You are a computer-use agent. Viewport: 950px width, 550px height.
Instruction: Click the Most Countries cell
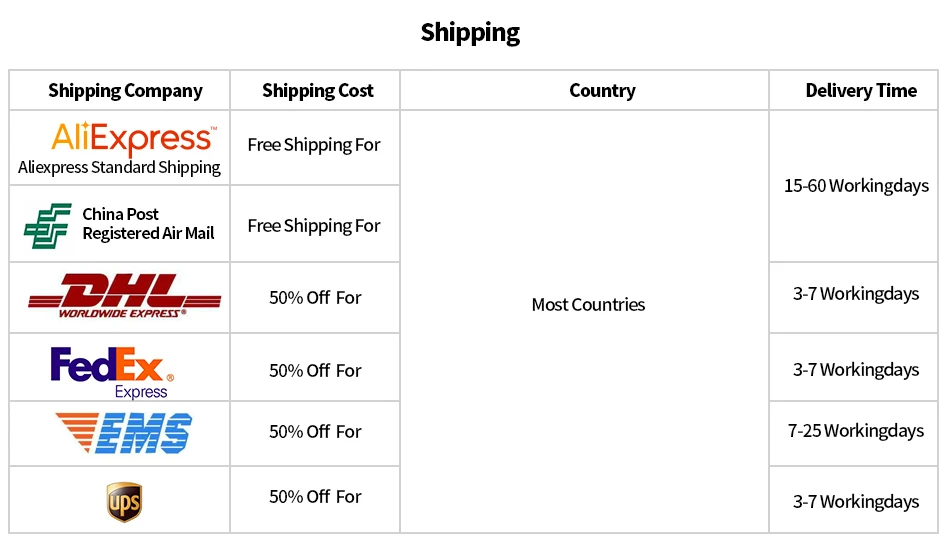point(588,305)
